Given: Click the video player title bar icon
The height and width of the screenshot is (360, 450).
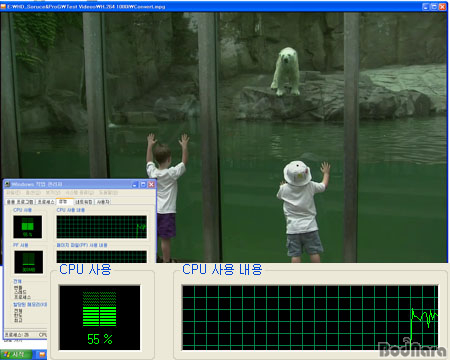Looking at the screenshot, I should (x=3, y=6).
